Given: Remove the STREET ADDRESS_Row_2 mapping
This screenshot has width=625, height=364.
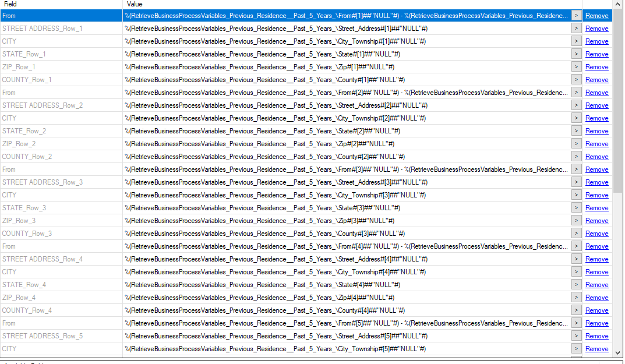Looking at the screenshot, I should pyautogui.click(x=596, y=105).
